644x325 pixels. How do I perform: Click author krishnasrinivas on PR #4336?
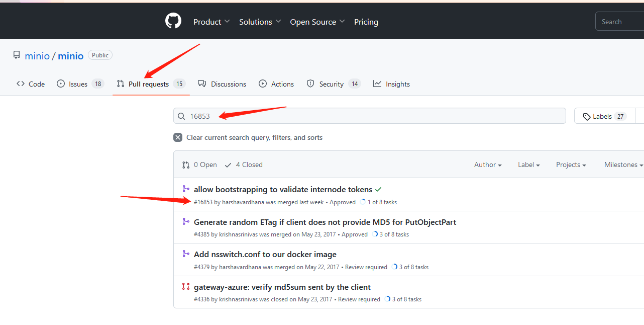pos(238,299)
